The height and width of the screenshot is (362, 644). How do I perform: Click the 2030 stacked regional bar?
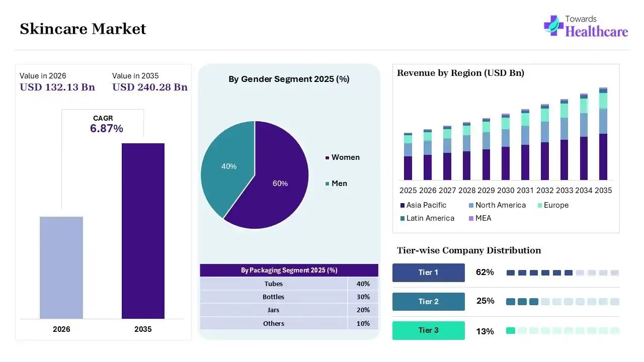[506, 147]
